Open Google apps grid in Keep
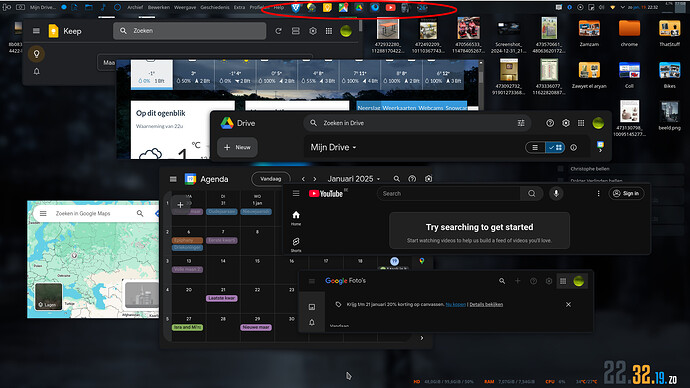 pos(329,31)
